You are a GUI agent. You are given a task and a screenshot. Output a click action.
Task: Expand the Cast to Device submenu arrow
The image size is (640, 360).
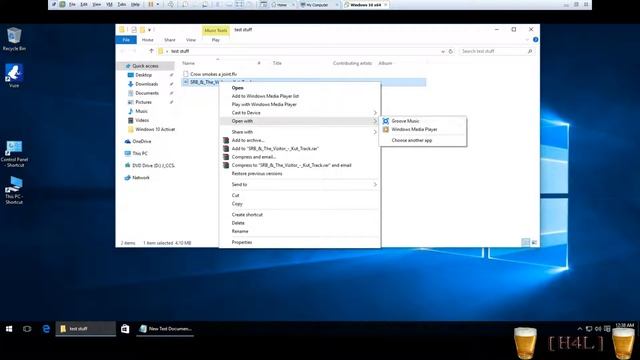point(375,113)
